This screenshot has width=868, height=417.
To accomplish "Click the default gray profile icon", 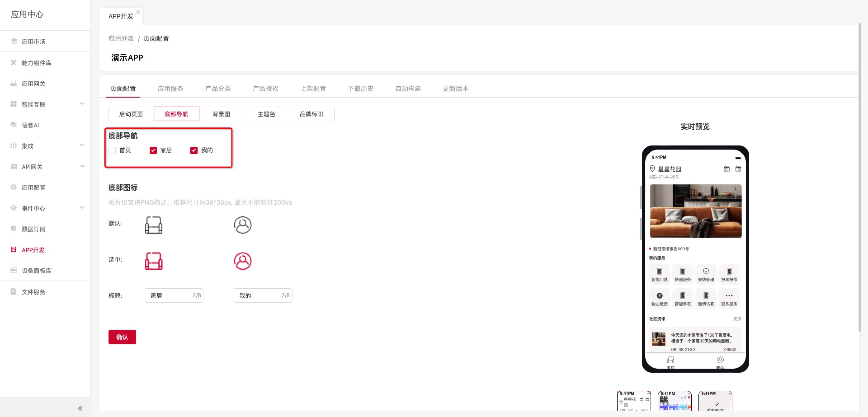I will coord(243,225).
